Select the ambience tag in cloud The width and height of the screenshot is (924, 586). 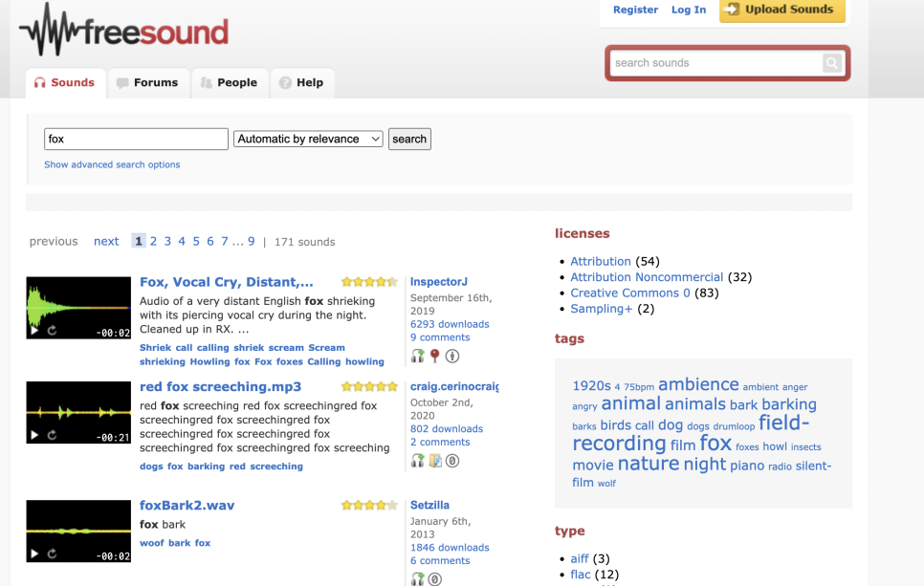(698, 384)
